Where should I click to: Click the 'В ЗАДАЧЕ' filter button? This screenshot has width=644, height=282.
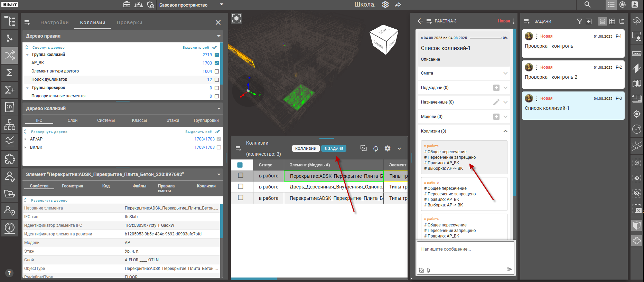334,148
